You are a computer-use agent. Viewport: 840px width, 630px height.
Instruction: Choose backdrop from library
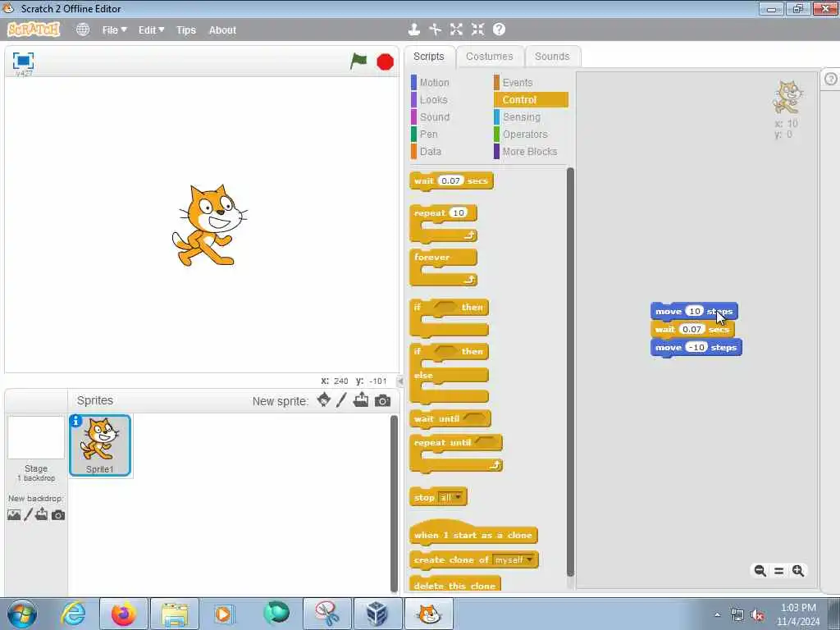click(x=14, y=515)
